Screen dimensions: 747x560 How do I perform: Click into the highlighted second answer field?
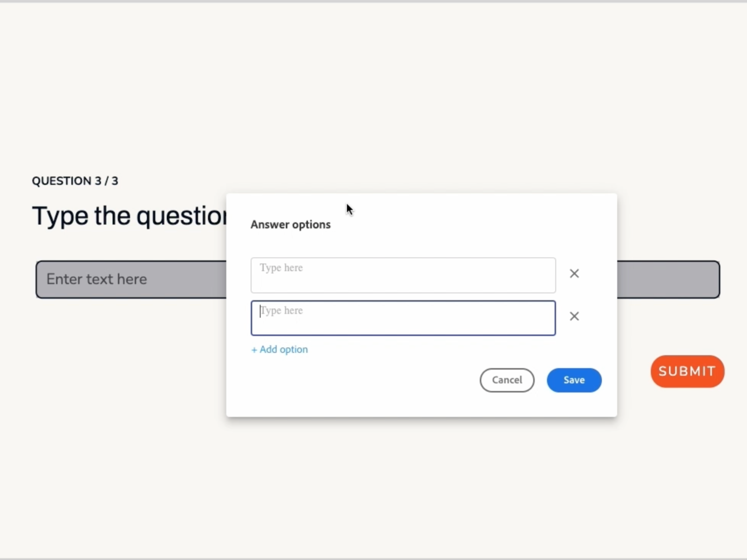tap(403, 318)
